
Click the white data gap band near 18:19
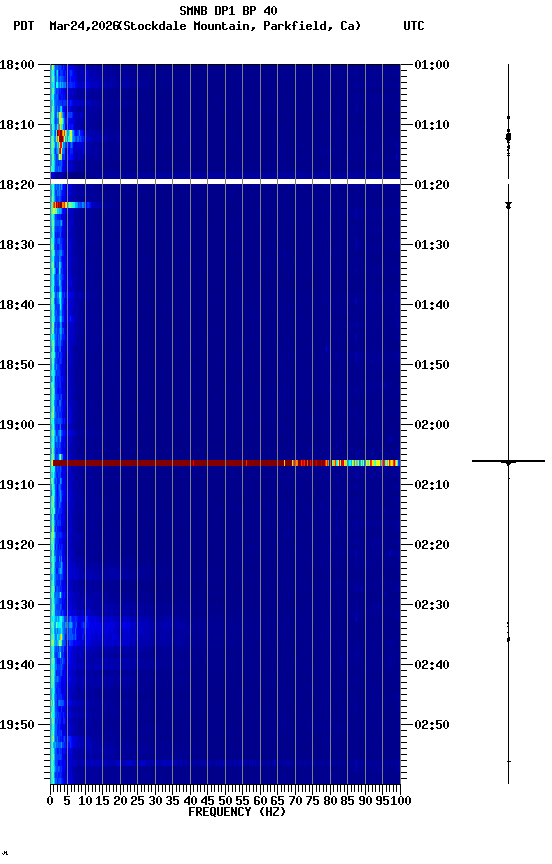click(225, 182)
